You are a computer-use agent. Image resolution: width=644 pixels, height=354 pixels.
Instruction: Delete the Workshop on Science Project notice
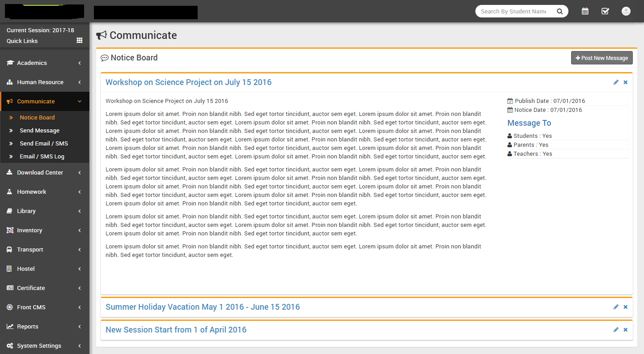click(x=626, y=82)
